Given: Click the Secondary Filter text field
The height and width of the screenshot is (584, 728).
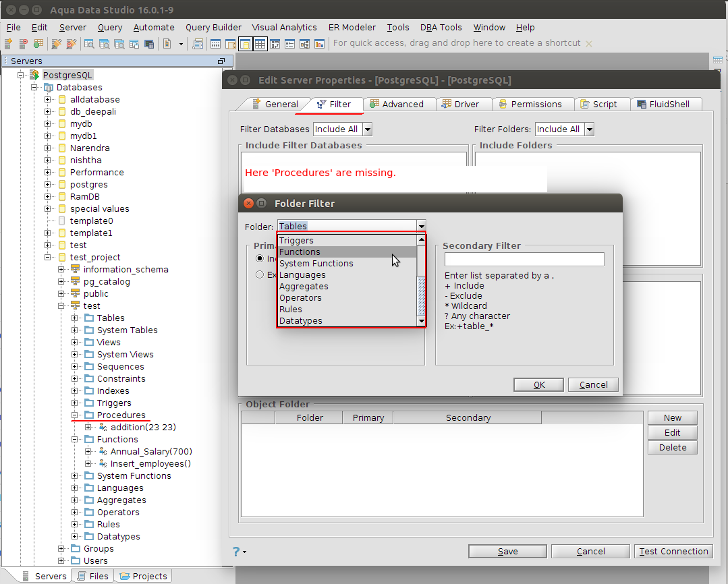Looking at the screenshot, I should tap(524, 260).
